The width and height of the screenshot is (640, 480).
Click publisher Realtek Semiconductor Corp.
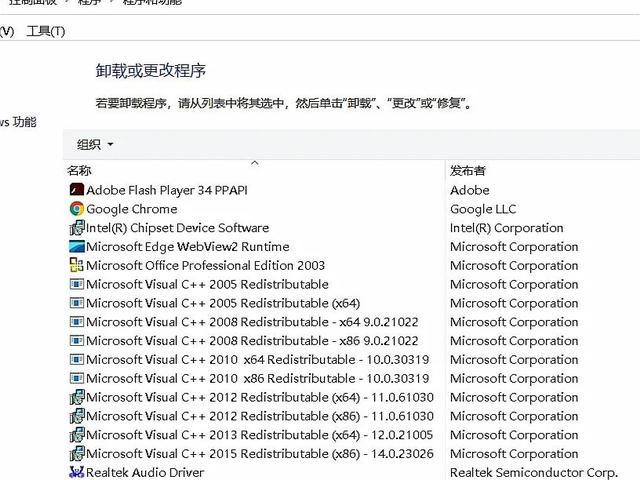533,472
